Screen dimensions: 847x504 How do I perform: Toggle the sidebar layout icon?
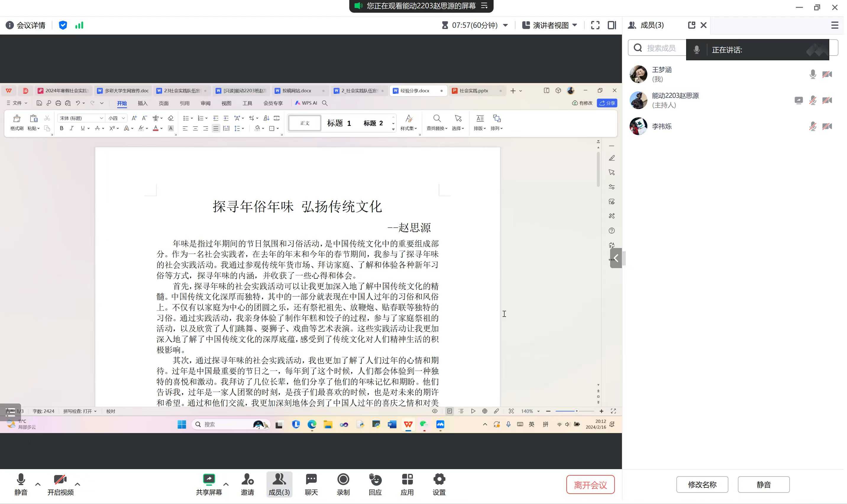(612, 25)
